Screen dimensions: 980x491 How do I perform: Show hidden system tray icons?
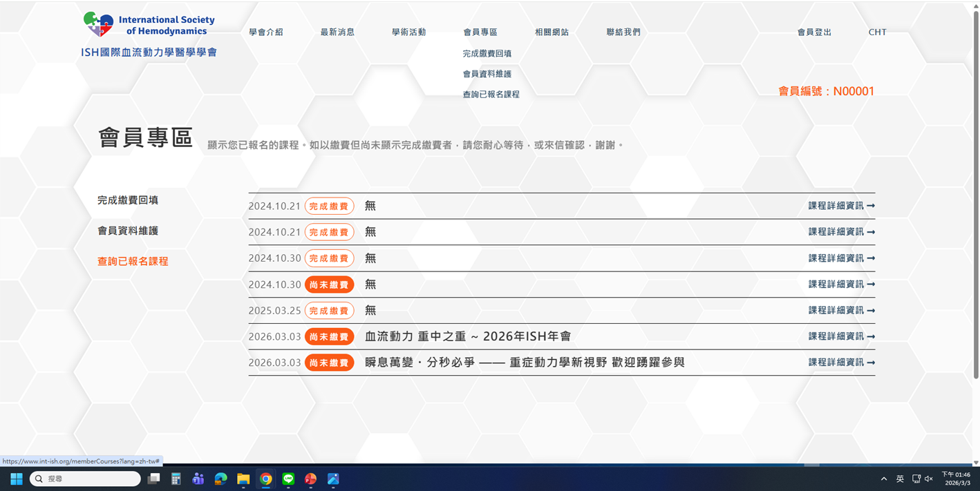[x=883, y=479]
